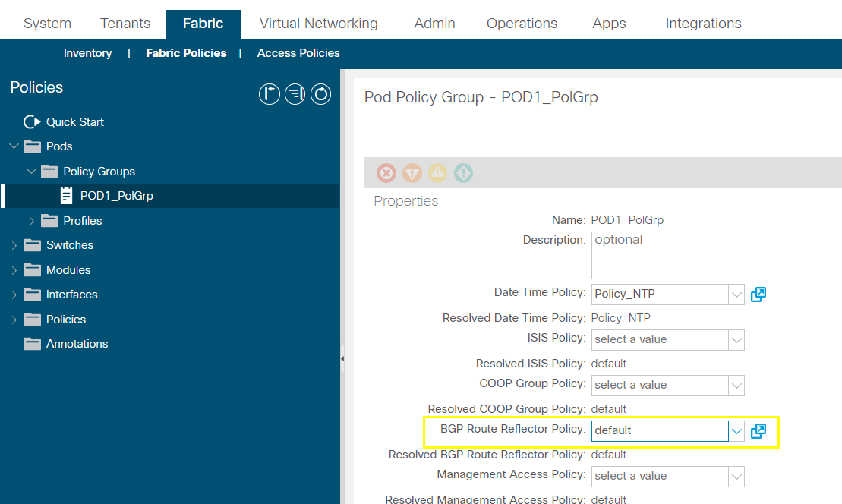Click the BGP Route Reflector Policy field
Viewport: 842px width, 504px height.
pos(660,431)
